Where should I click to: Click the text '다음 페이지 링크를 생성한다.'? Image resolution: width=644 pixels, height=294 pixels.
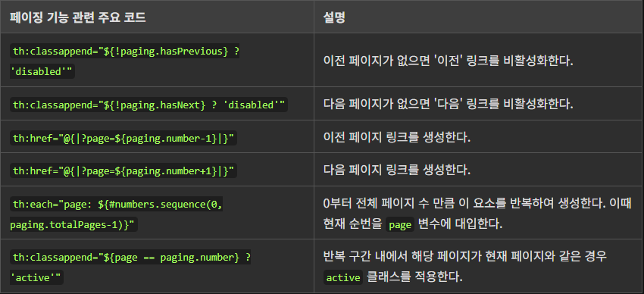(397, 170)
